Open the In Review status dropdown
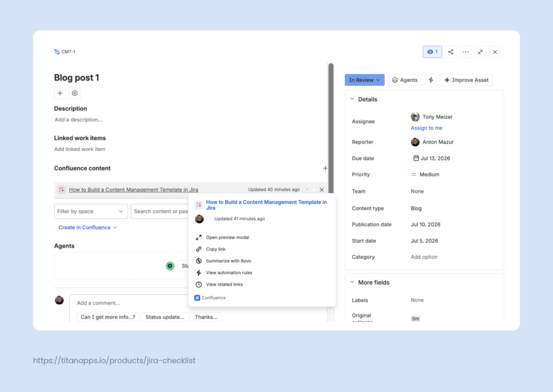553x392 pixels. click(x=365, y=80)
